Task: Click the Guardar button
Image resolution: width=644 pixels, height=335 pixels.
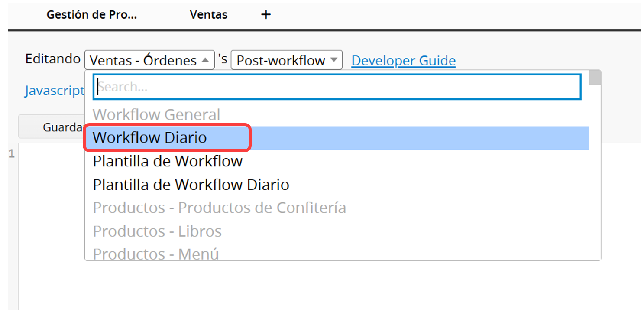Action: 52,127
